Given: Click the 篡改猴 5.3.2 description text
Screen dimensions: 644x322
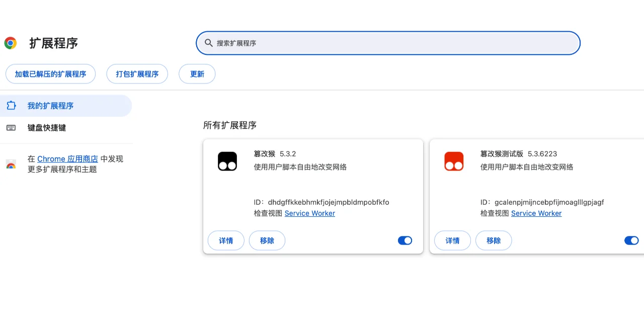Looking at the screenshot, I should [x=300, y=167].
